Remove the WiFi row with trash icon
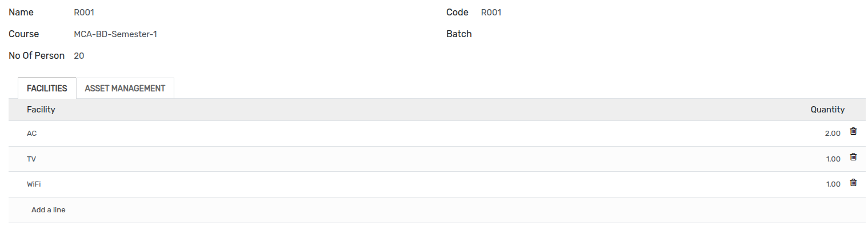 point(853,183)
